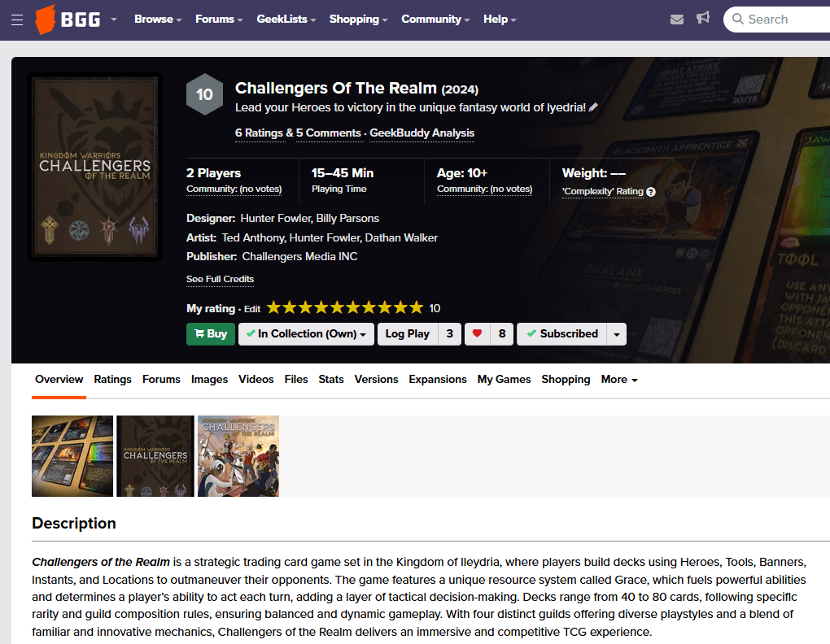The height and width of the screenshot is (644, 830).
Task: Expand the GeekLists menu
Action: point(286,19)
